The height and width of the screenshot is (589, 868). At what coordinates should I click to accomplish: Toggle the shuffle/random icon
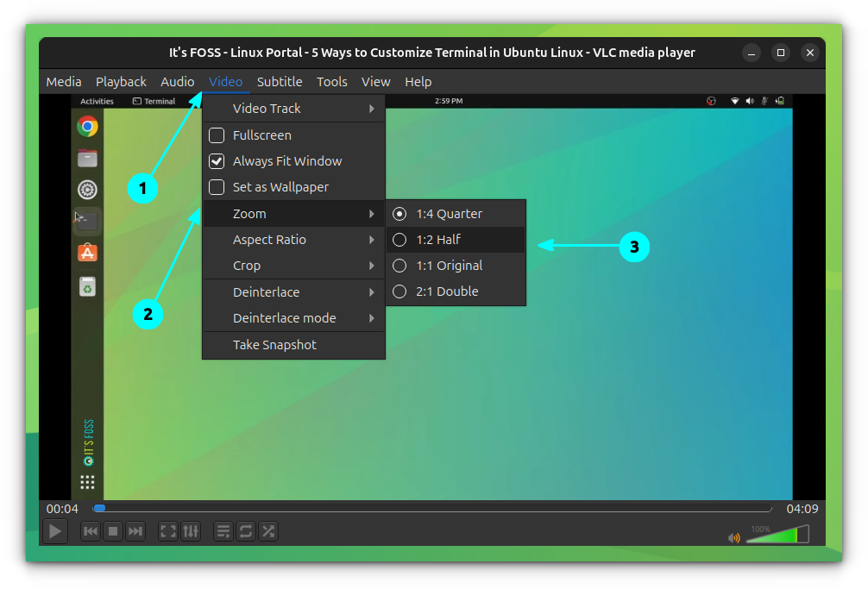[x=268, y=531]
